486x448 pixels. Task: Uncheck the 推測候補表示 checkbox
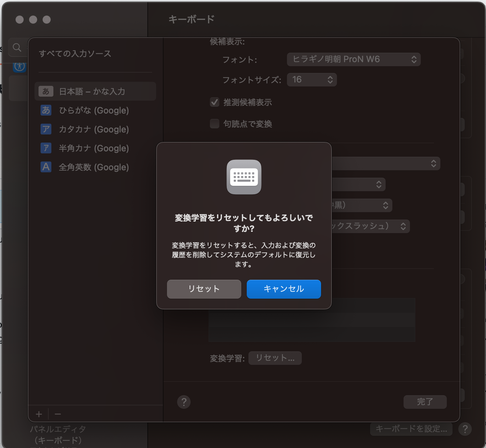coord(215,102)
